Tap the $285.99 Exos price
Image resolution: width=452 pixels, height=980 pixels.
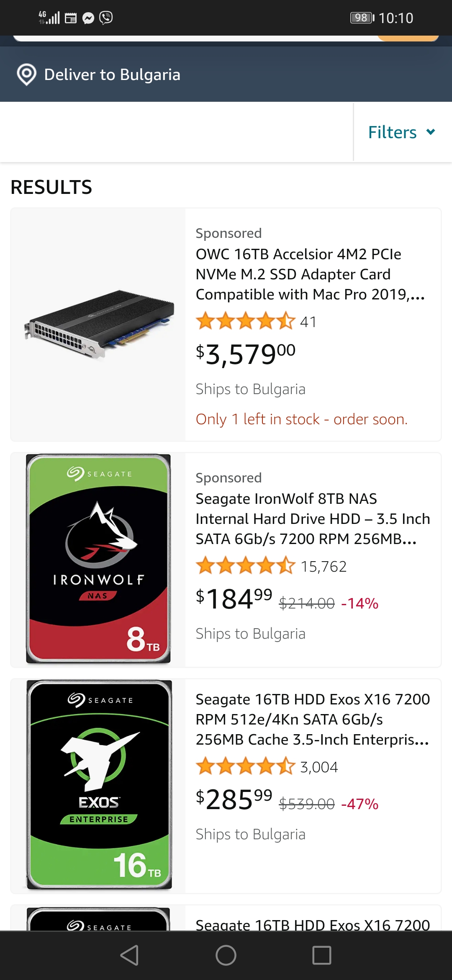[x=234, y=799]
